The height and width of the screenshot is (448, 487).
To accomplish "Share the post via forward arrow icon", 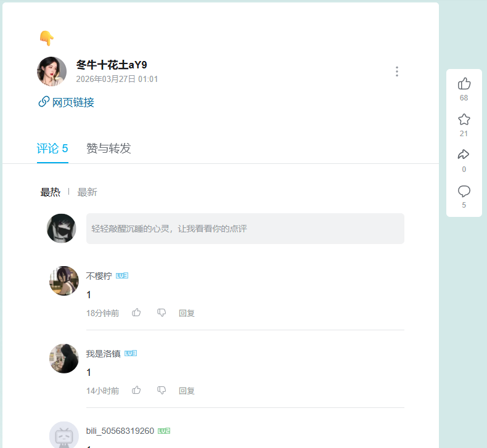I will click(x=464, y=155).
